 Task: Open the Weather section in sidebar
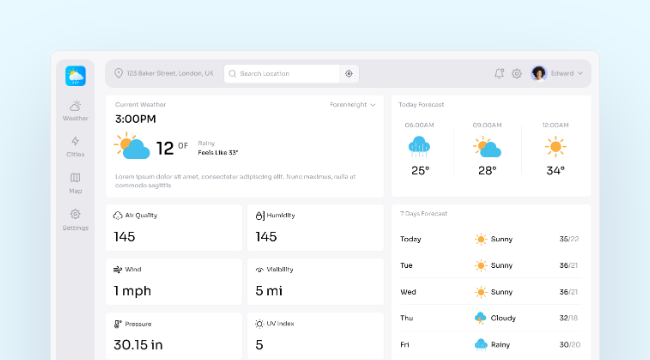click(x=75, y=111)
